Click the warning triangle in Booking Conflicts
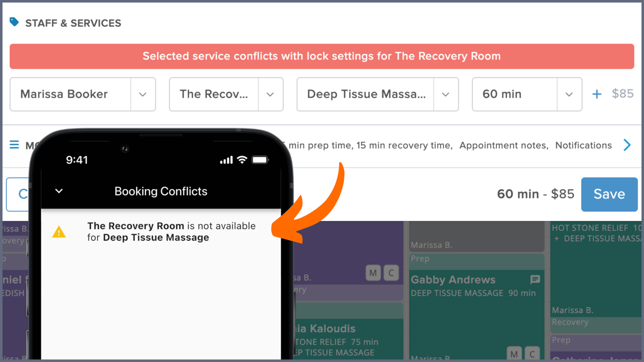 [x=59, y=231]
